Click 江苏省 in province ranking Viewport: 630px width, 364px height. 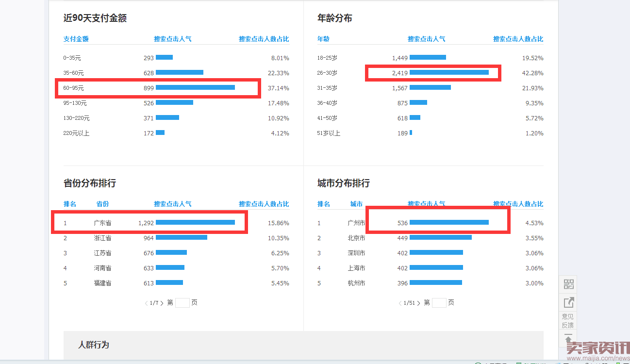[103, 253]
